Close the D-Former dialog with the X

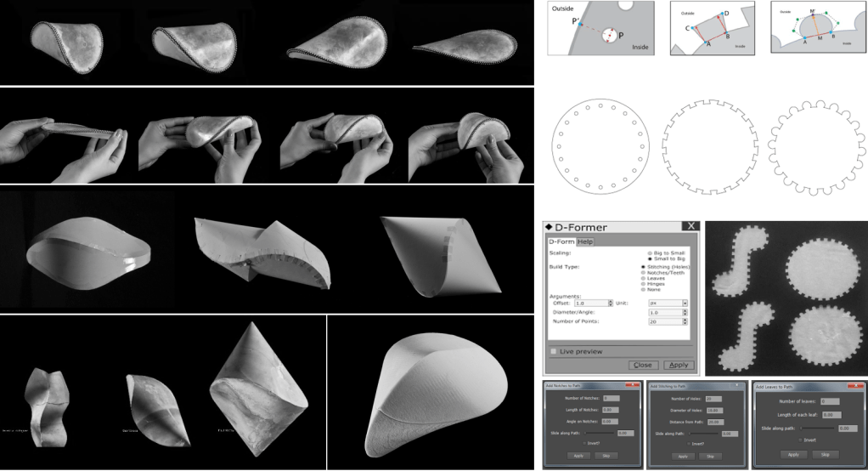point(690,226)
